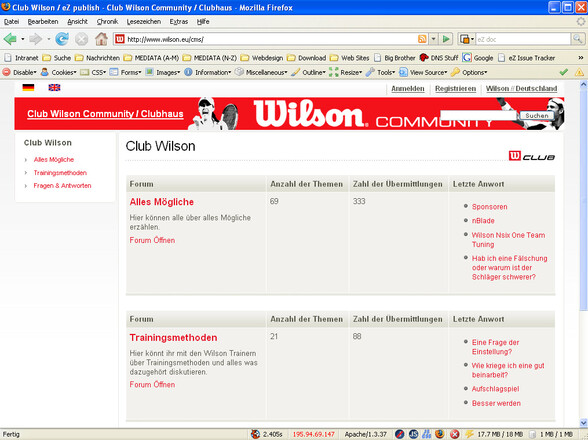Open the Wilson // Deutschland link
The height and width of the screenshot is (440, 588).
pos(521,89)
